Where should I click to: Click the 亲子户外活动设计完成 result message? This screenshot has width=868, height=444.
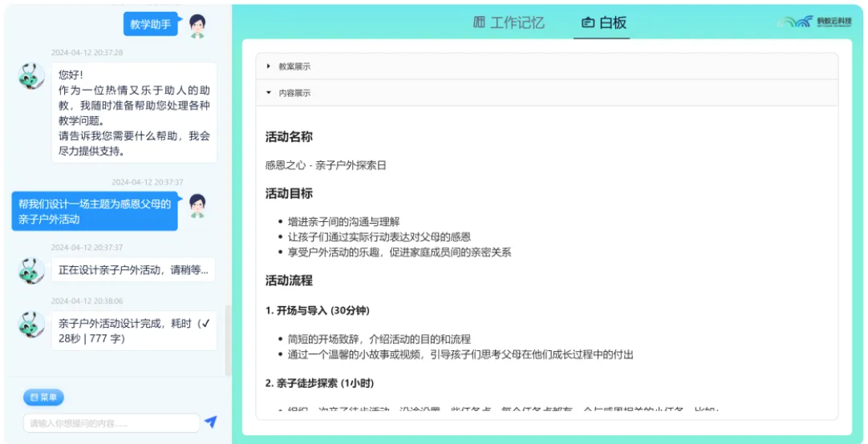tap(134, 331)
